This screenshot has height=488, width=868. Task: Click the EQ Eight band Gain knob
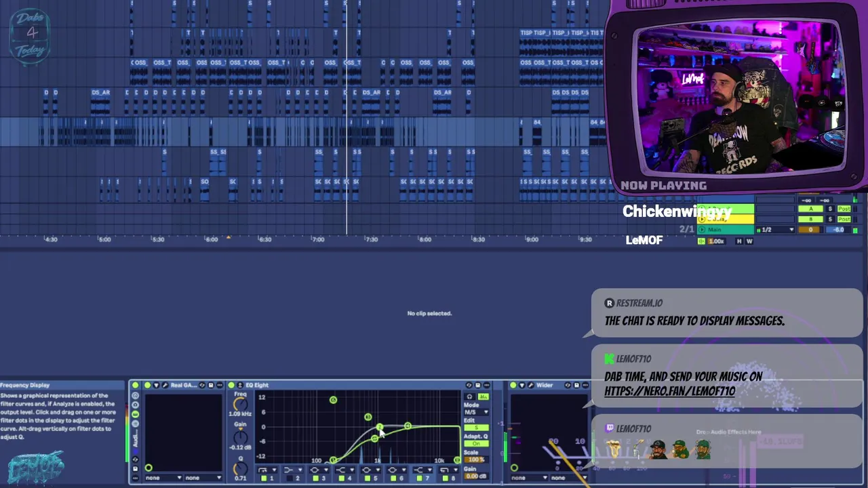point(241,437)
